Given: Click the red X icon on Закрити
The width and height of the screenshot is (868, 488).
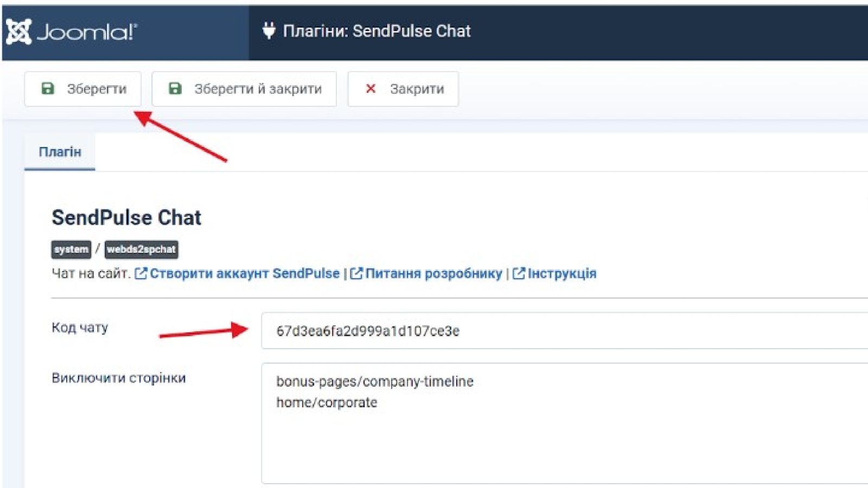Looking at the screenshot, I should [x=370, y=88].
